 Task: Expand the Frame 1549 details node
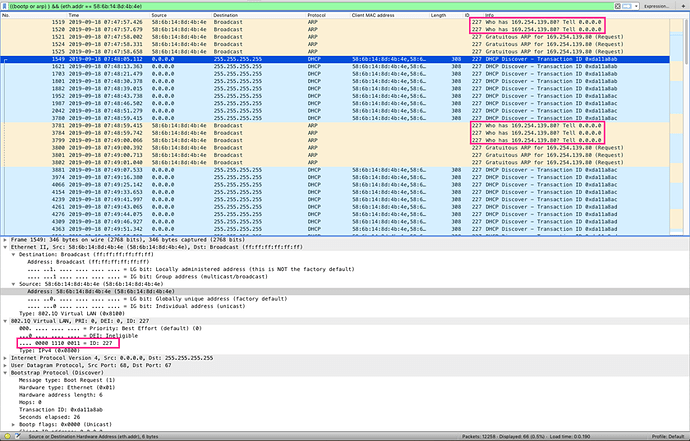[x=5, y=240]
